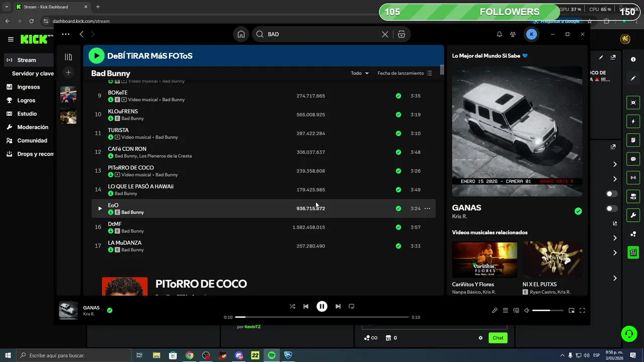Open Fecha de lanzamiento sort dropdown
644x362 pixels.
(405, 73)
